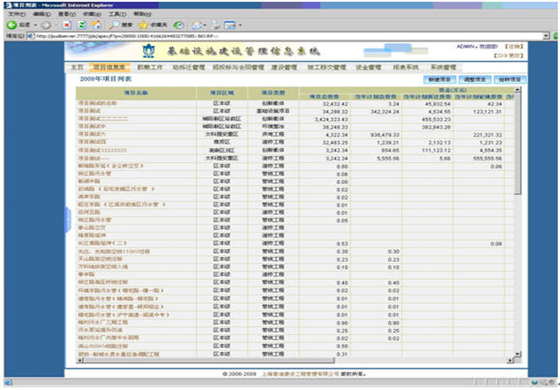Open the Edit icon dropdown arrow
This screenshot has width=560, height=390.
pyautogui.click(x=240, y=25)
